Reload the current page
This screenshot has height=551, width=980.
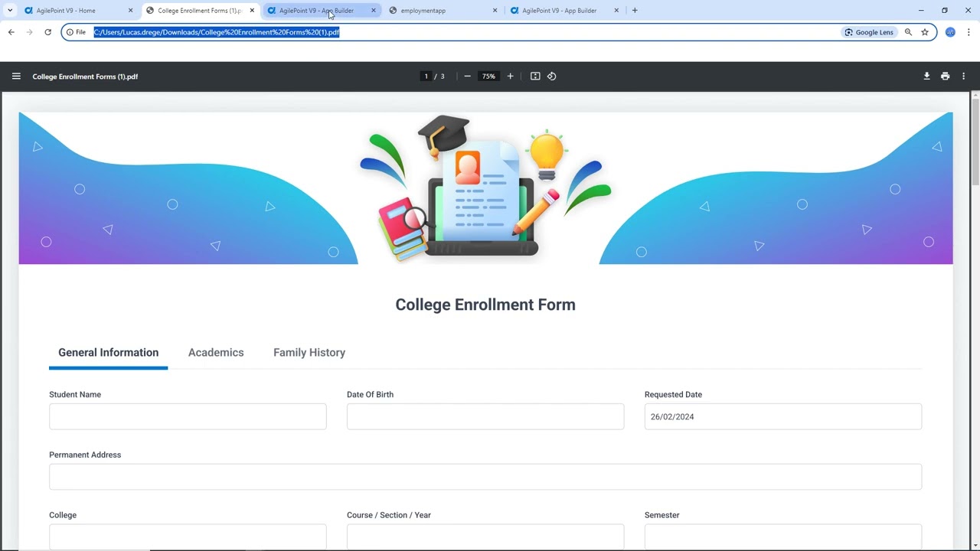[47, 32]
